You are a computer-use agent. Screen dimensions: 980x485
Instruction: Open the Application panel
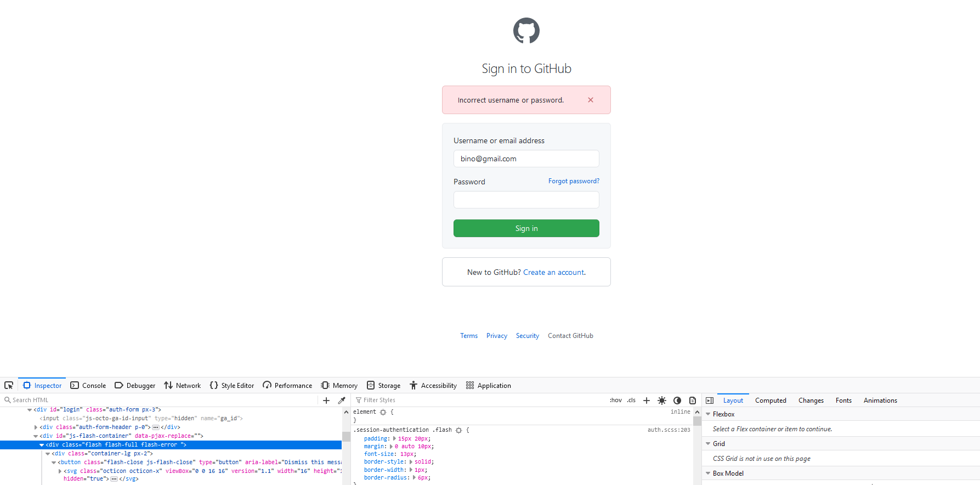489,385
